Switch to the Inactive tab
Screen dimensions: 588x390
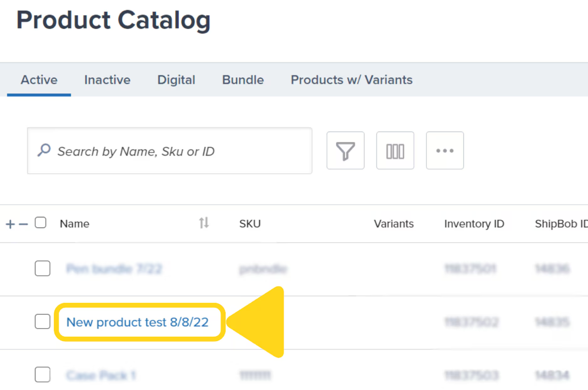click(x=107, y=80)
